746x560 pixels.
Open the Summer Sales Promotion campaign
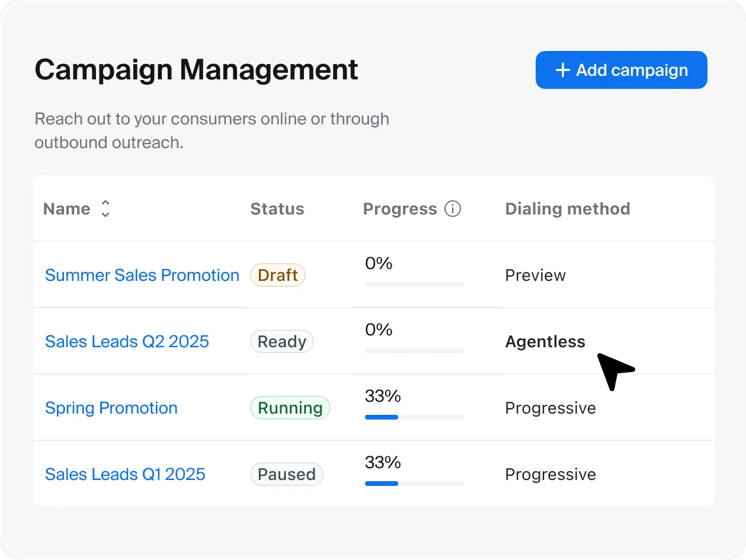pyautogui.click(x=142, y=275)
